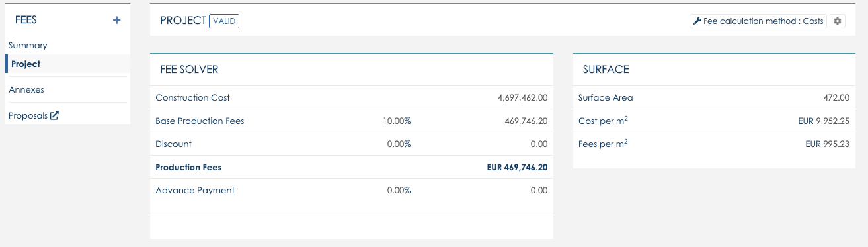Click the Production Fees total EUR 469,746.20
This screenshot has width=868, height=247.
pos(517,168)
